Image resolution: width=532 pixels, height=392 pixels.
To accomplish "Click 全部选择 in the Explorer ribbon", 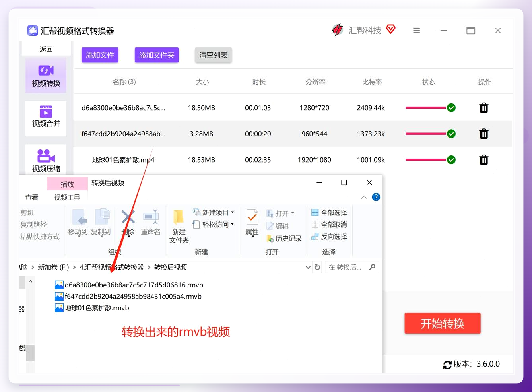I will [x=329, y=213].
